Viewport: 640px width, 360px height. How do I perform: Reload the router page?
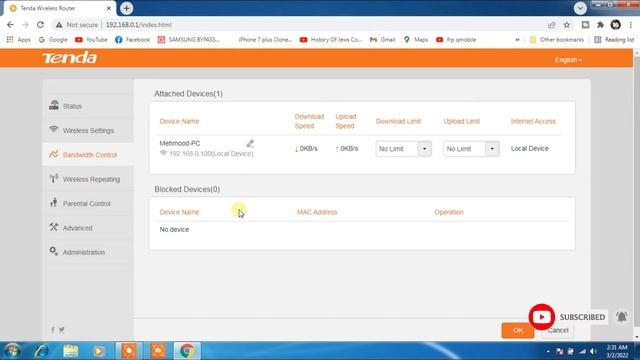[40, 25]
